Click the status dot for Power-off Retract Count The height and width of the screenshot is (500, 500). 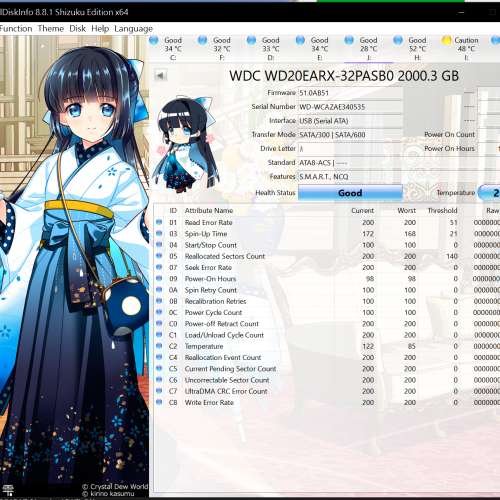[159, 323]
